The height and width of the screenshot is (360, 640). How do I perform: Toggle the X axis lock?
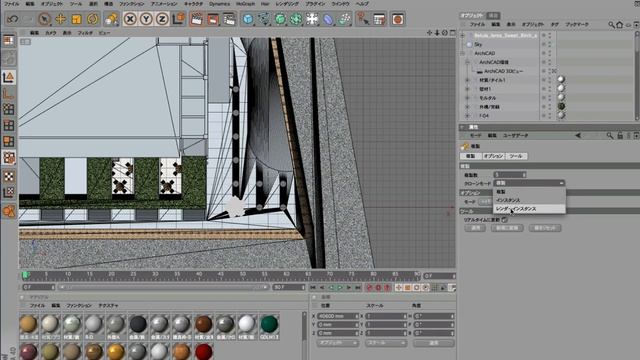click(x=130, y=19)
